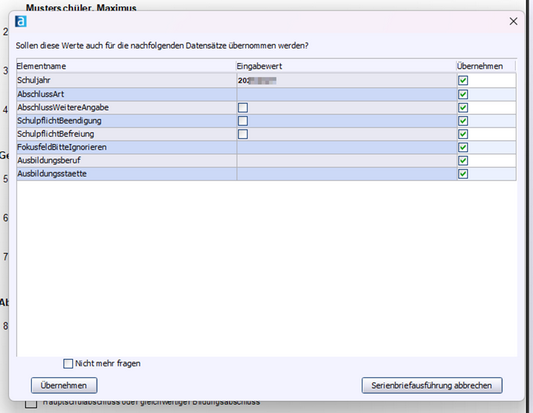The image size is (533, 413).
Task: Select the Ausbildungsberuf element name cell
Action: [x=126, y=161]
